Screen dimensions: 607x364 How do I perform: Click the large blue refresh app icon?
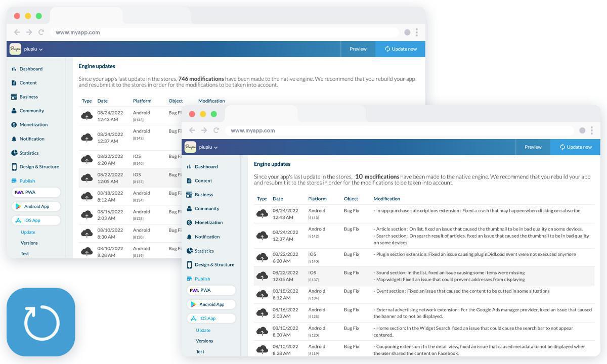click(x=41, y=322)
